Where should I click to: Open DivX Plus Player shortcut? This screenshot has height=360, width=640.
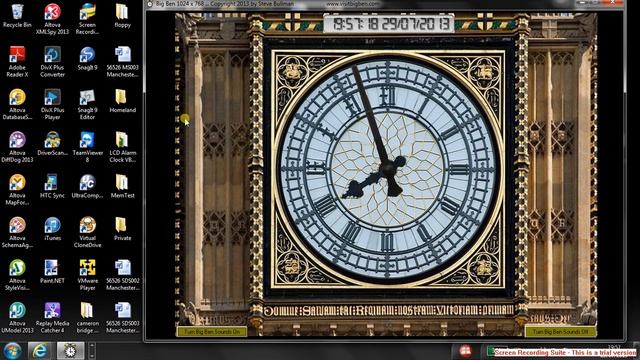coord(52,105)
